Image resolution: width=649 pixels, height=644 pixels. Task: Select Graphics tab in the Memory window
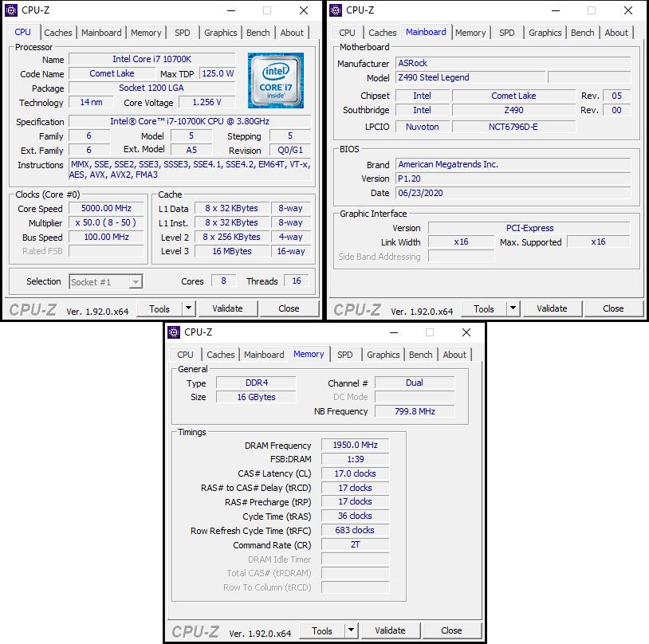pos(383,355)
